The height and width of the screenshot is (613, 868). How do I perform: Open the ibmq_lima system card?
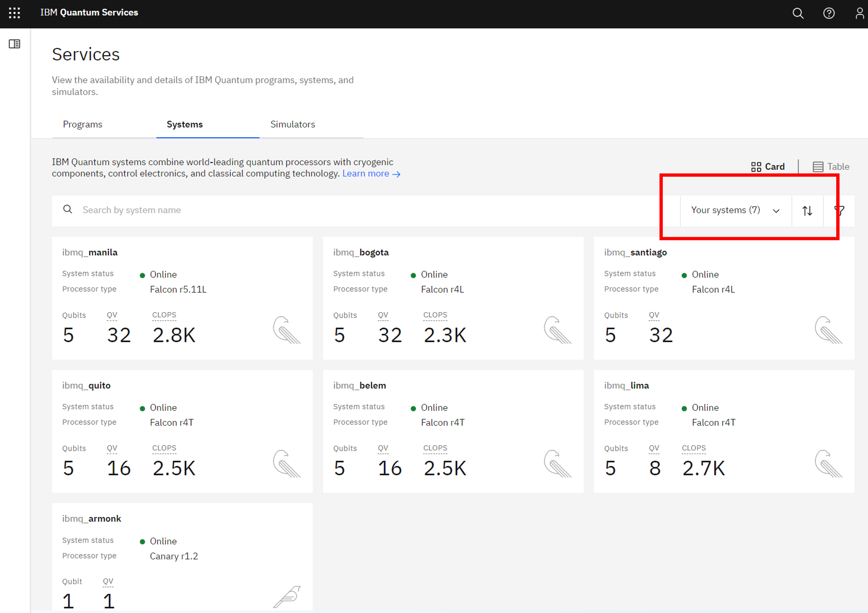[x=724, y=431]
